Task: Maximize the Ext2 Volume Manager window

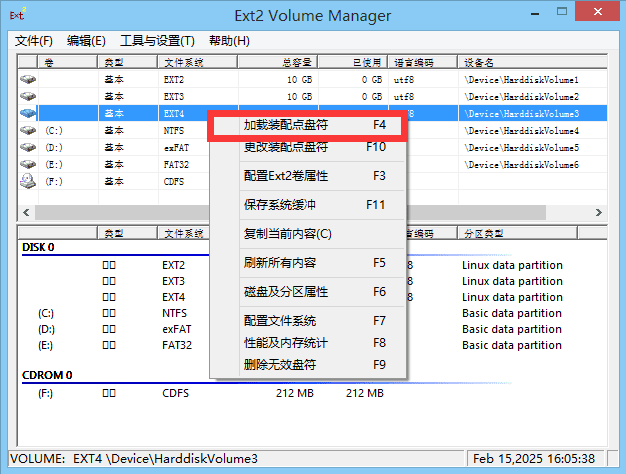Action: [562, 12]
